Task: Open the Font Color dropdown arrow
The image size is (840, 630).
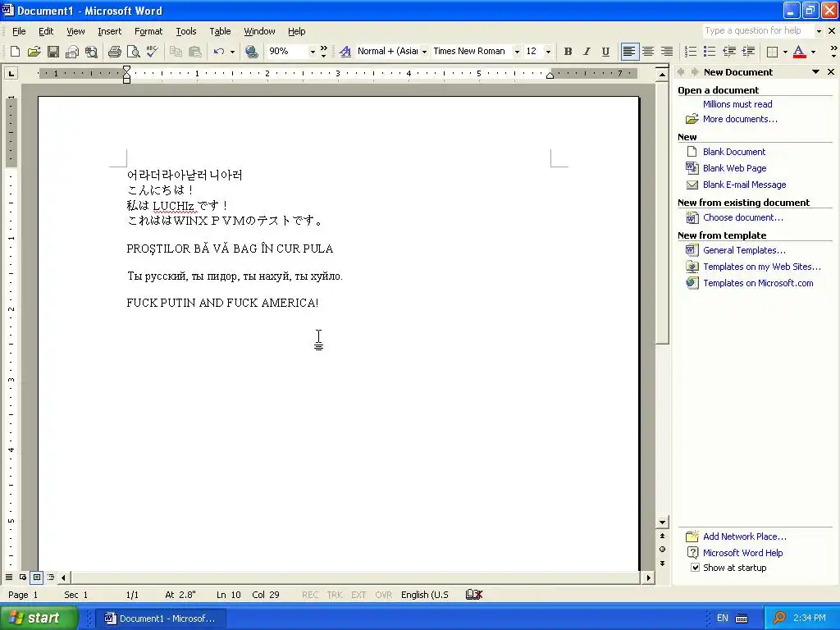Action: (813, 52)
